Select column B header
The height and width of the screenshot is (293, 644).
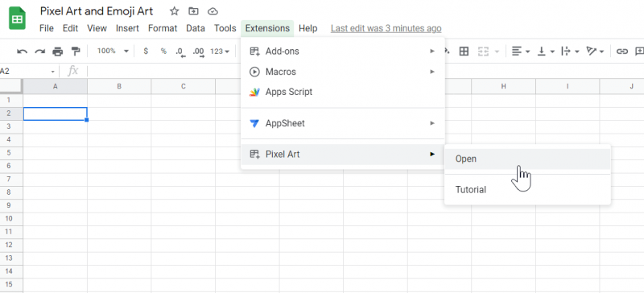pyautogui.click(x=119, y=86)
